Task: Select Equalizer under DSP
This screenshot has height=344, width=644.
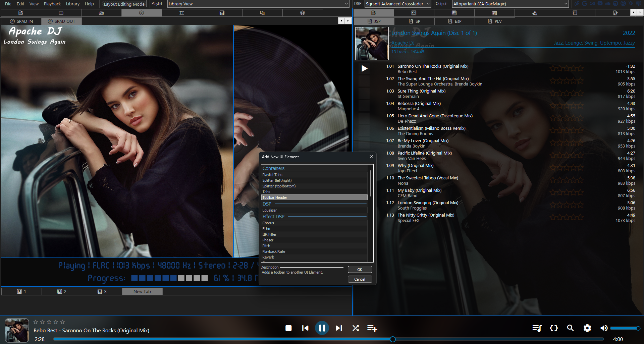Action: [314, 210]
